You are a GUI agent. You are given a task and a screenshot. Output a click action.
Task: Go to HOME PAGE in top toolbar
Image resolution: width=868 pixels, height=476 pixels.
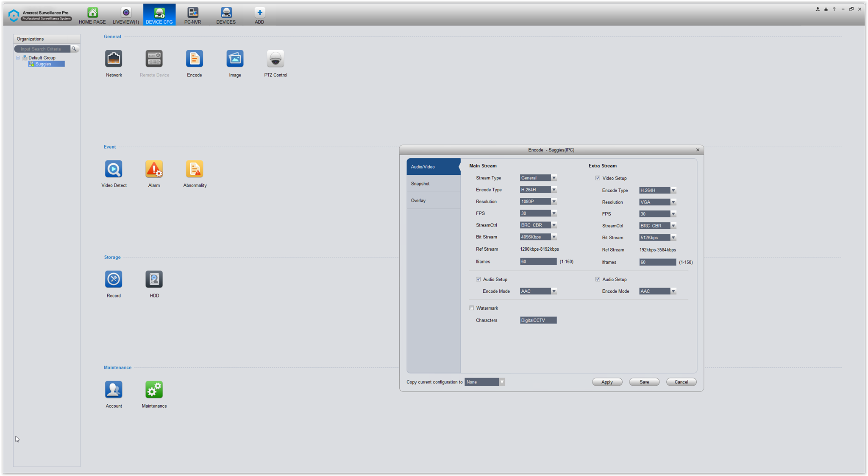tap(92, 15)
